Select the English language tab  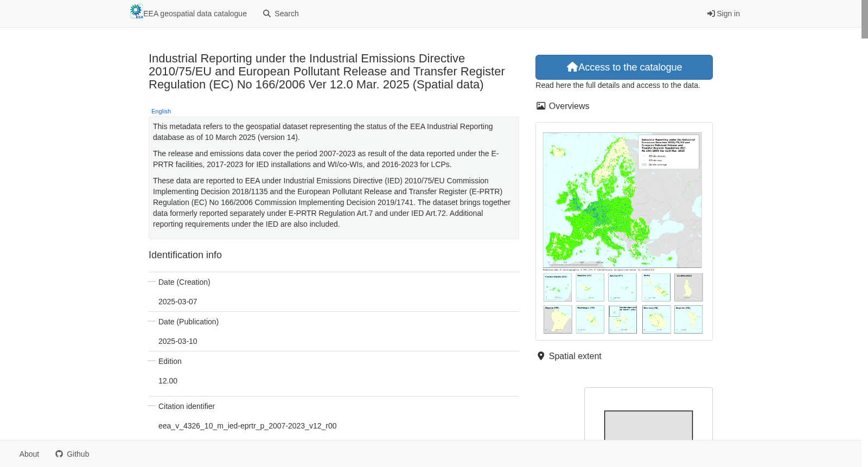161,111
